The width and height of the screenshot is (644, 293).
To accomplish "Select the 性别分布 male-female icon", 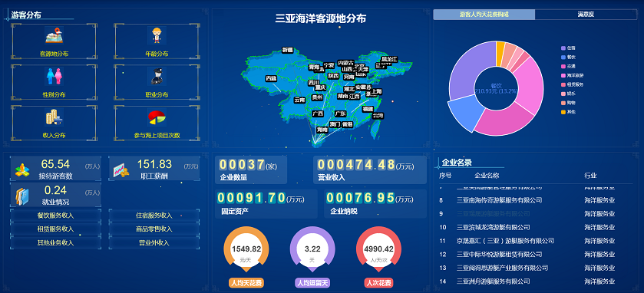I will click(x=54, y=77).
